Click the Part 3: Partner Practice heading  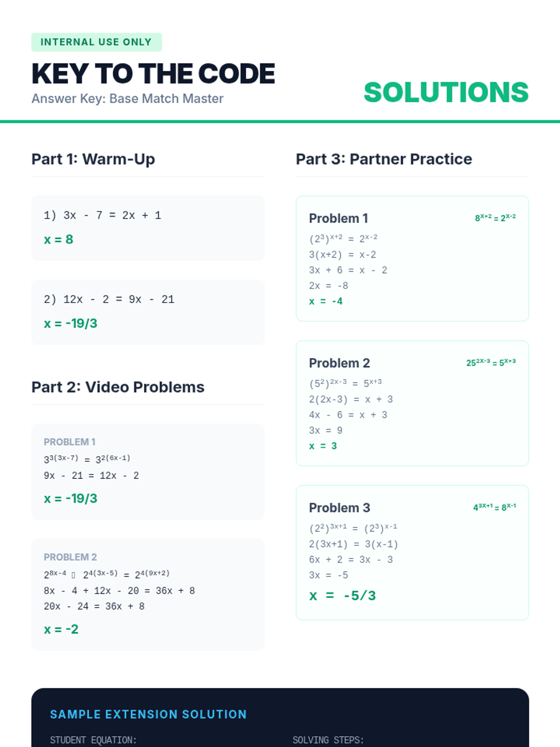(384, 159)
